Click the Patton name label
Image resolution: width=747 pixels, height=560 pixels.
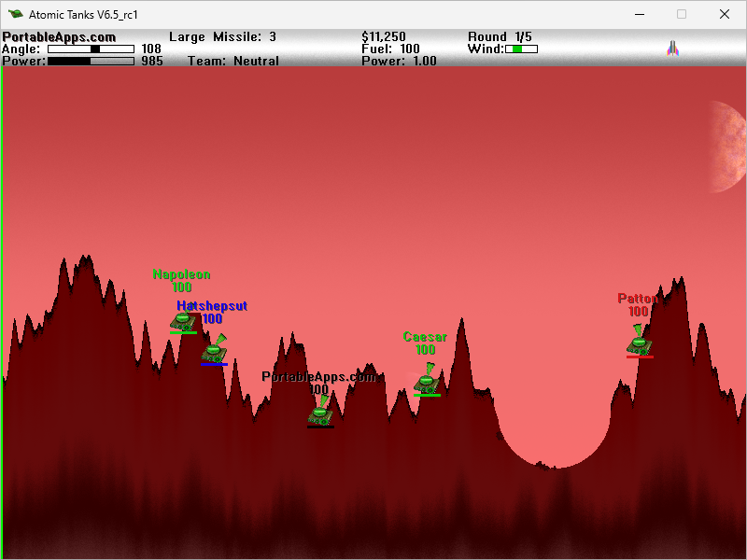[637, 299]
